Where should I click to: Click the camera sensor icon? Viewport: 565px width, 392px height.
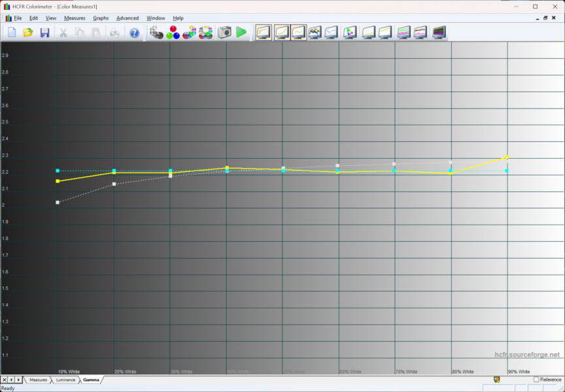(224, 32)
